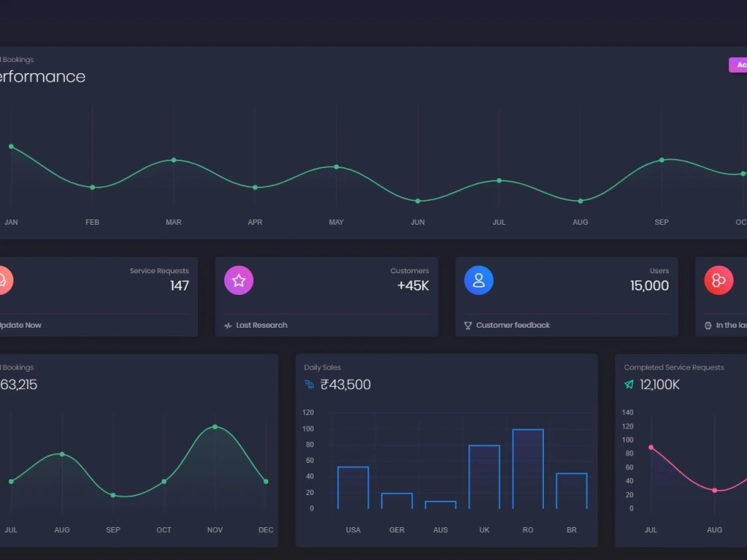The height and width of the screenshot is (560, 747).
Task: Click the BR bar in Daily Sales chart
Action: (571, 491)
